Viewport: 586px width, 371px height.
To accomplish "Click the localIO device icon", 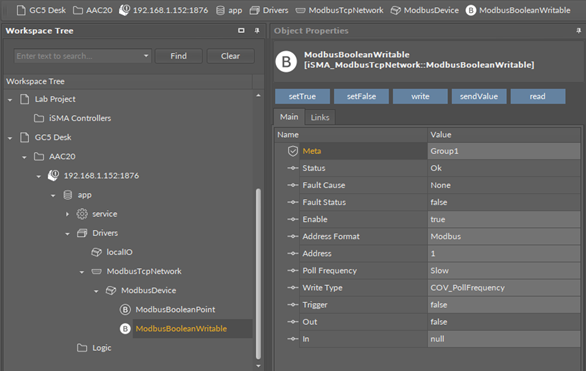I will tap(96, 252).
